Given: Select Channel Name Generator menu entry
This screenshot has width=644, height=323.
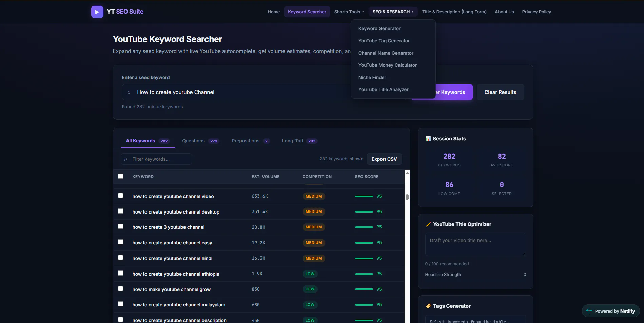Looking at the screenshot, I should tap(386, 53).
